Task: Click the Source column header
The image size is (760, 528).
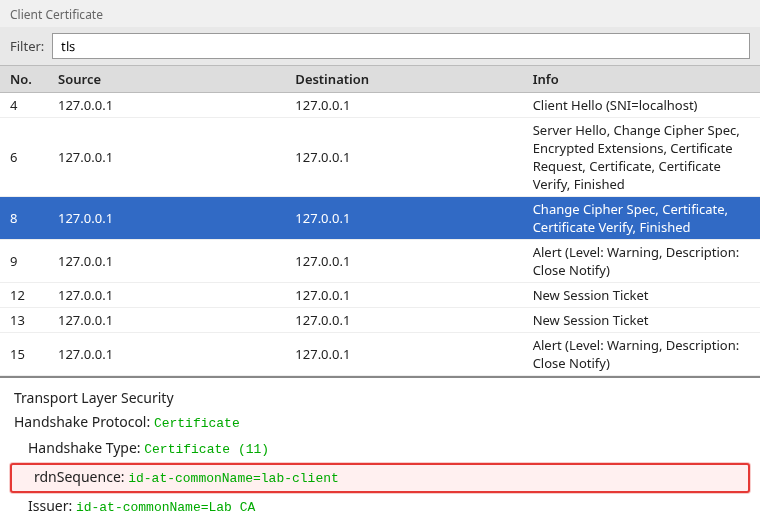Action: point(79,80)
